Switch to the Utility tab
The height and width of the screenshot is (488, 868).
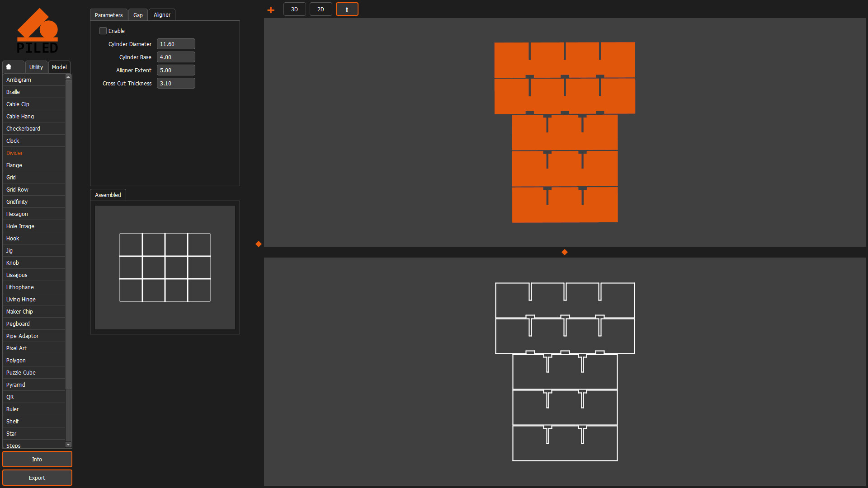(x=36, y=67)
